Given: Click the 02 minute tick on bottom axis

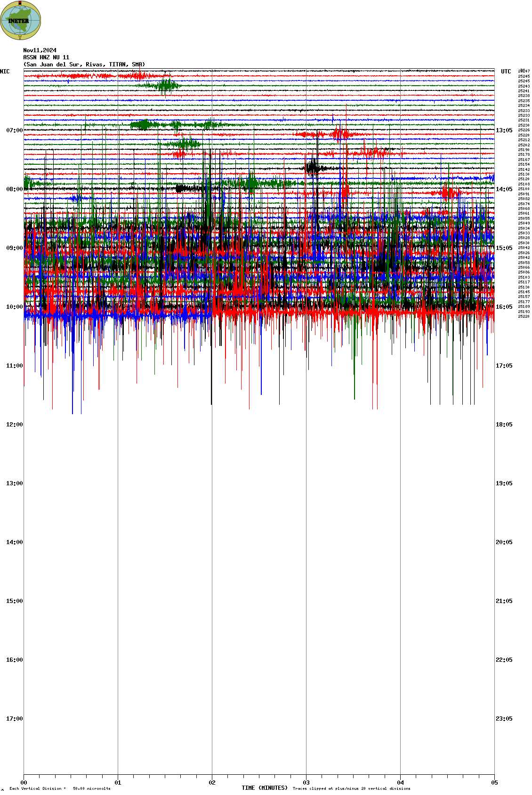Looking at the screenshot, I should (x=212, y=783).
